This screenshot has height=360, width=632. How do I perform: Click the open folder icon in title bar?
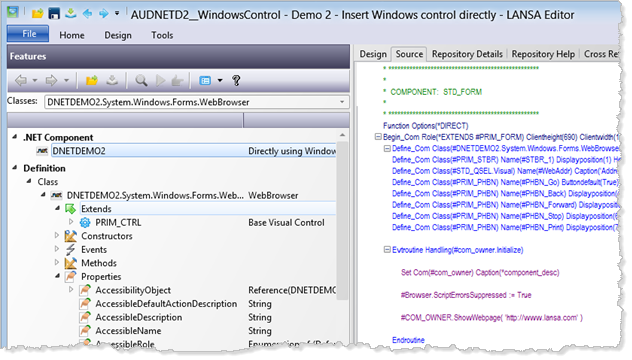37,14
